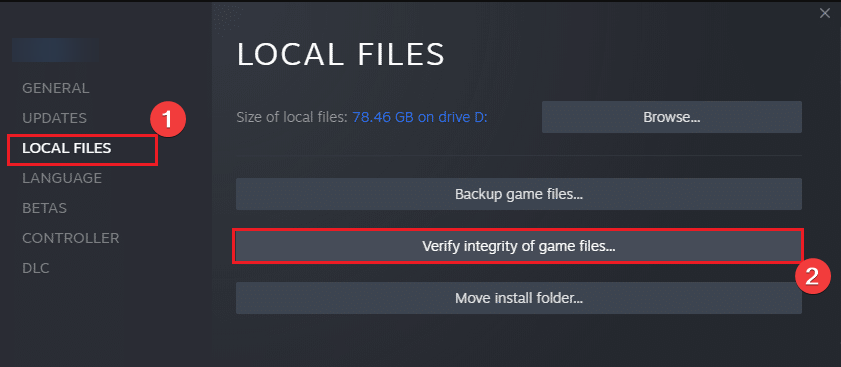
Task: Click the Size of local files label
Action: coord(292,118)
